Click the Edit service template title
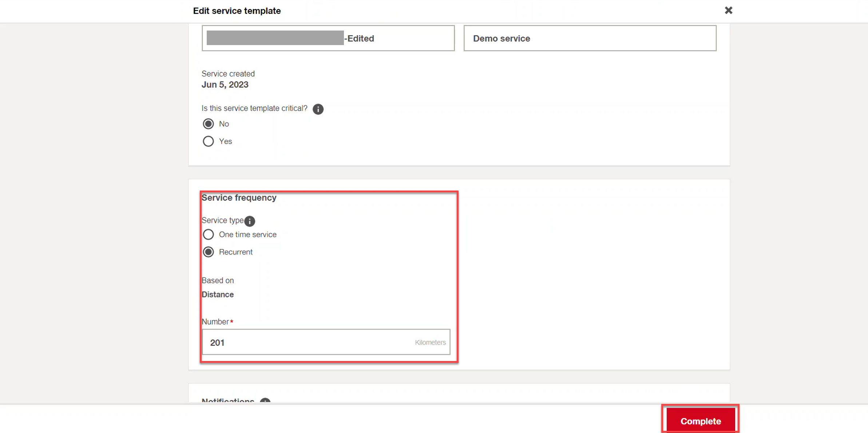The image size is (868, 433). [x=237, y=11]
